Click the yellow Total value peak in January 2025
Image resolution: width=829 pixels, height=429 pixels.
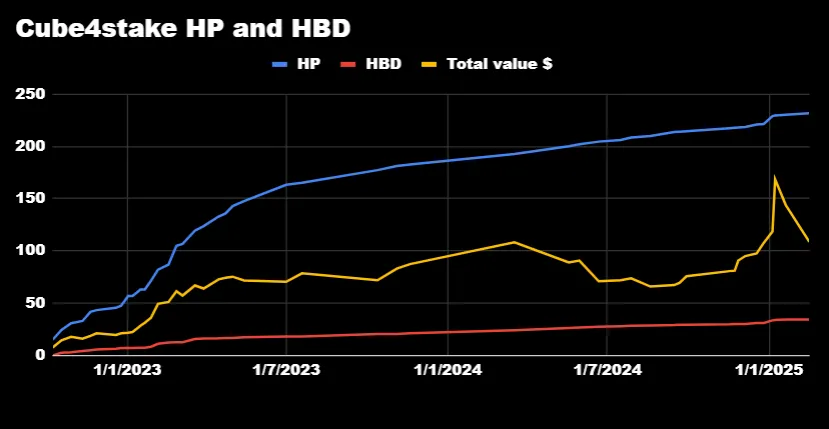(x=775, y=176)
